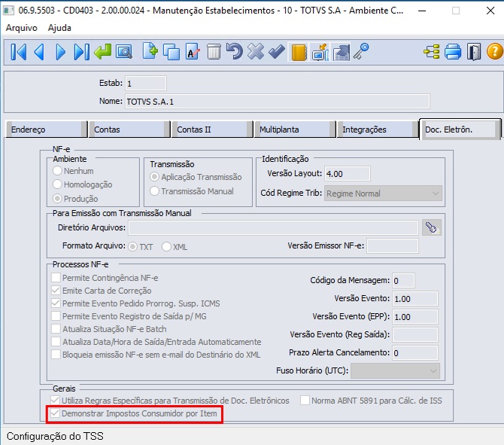Click the application icon in title bar
The image size is (504, 445).
coord(8,11)
